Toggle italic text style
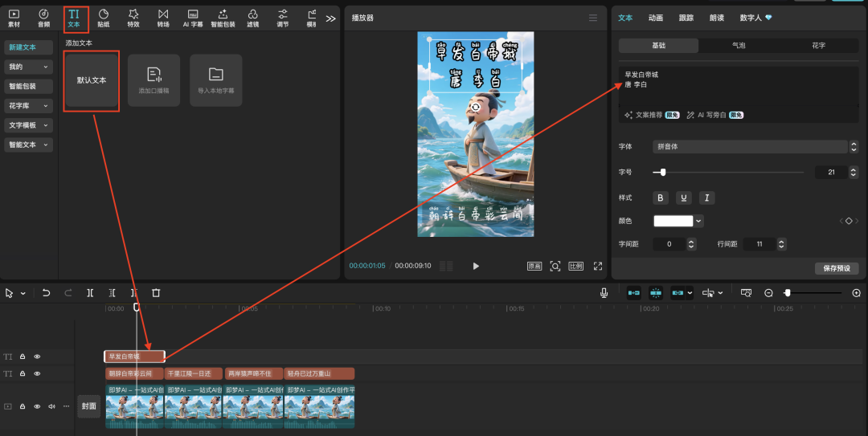The image size is (868, 436). click(706, 198)
